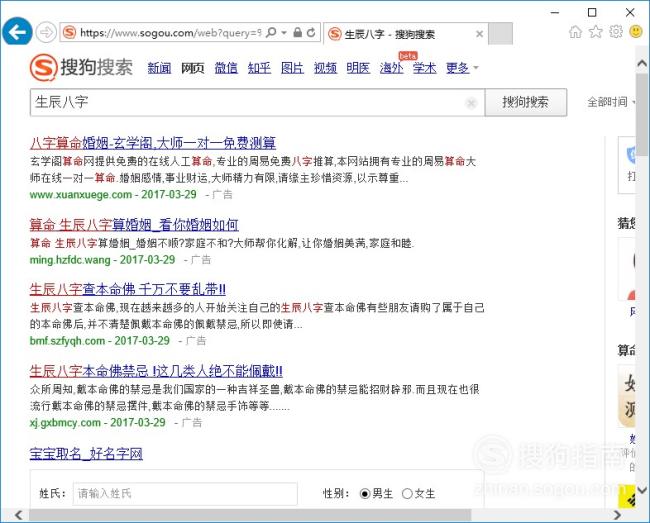Open the 全部时间 time filter dropdown
The image size is (650, 523).
pos(611,102)
